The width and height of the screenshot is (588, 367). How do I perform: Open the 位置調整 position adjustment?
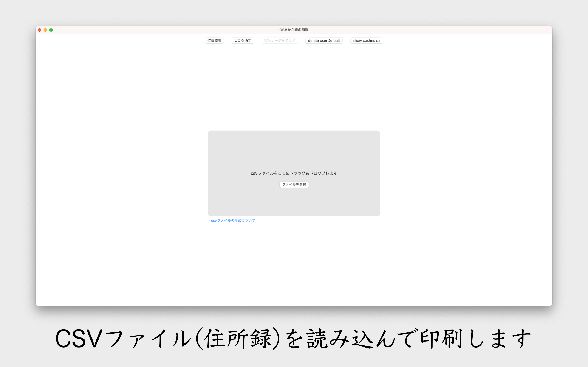pyautogui.click(x=214, y=41)
